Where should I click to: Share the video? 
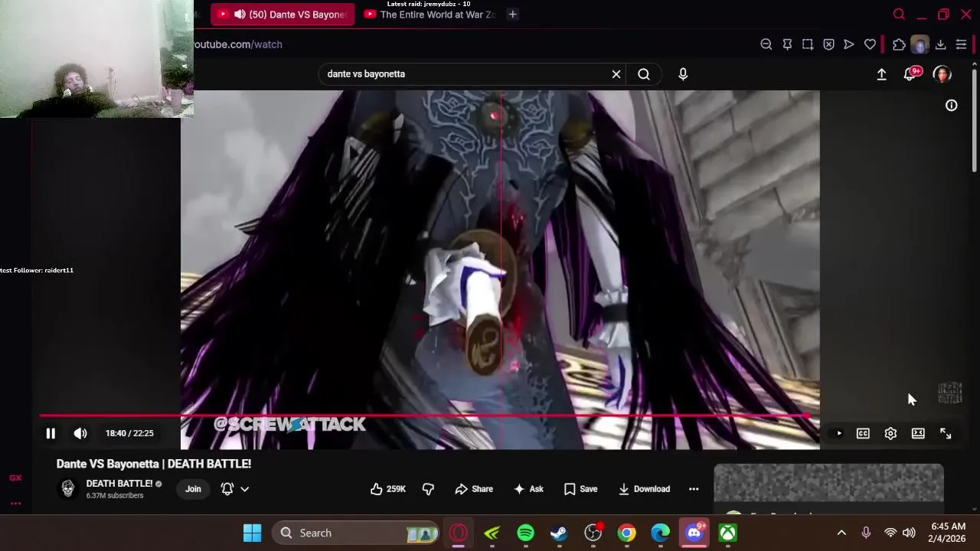pos(474,489)
